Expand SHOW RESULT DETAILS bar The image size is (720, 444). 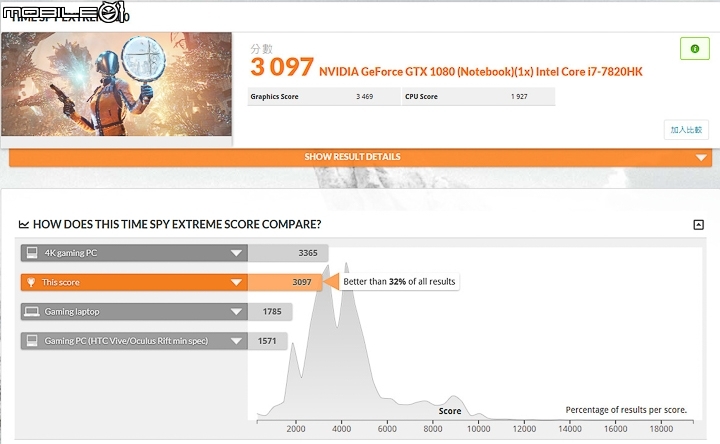point(360,157)
